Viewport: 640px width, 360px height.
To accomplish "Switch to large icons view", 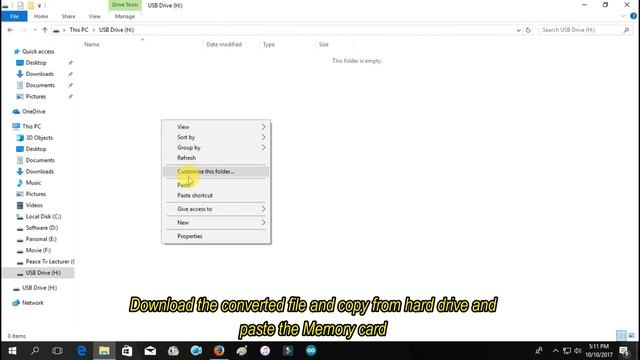I will click(631, 336).
